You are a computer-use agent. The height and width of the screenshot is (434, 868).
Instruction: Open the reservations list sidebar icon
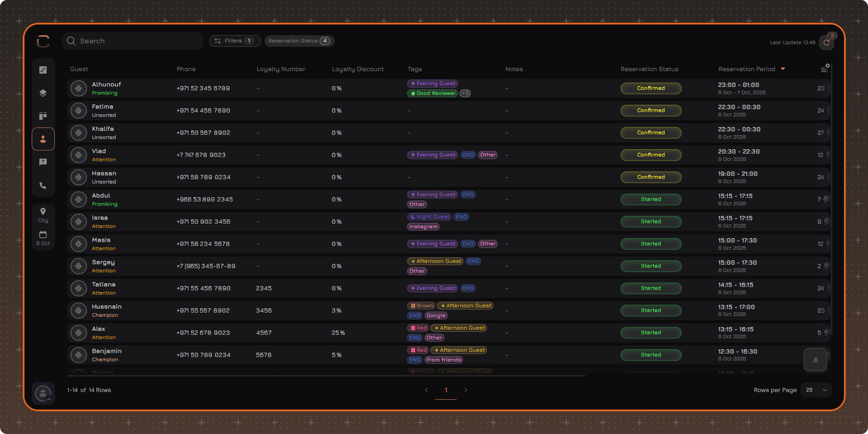point(43,70)
